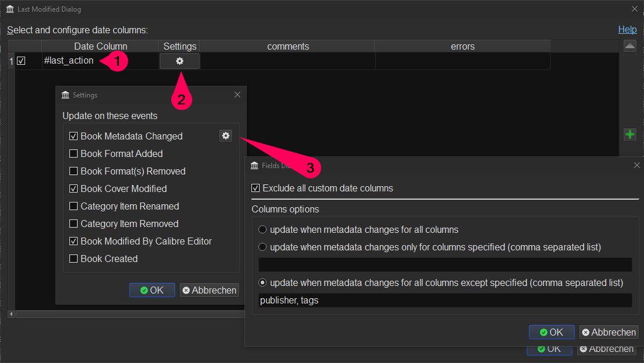Toggle the #last_action row checkbox

[x=22, y=61]
